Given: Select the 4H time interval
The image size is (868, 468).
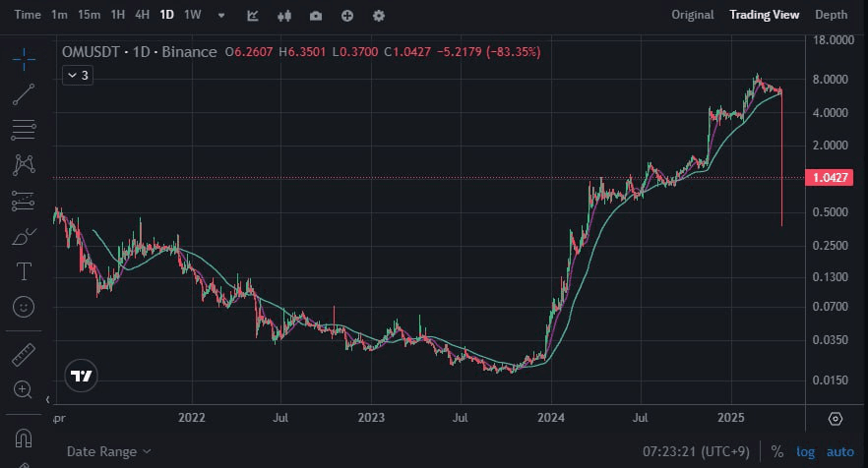Looking at the screenshot, I should (143, 15).
